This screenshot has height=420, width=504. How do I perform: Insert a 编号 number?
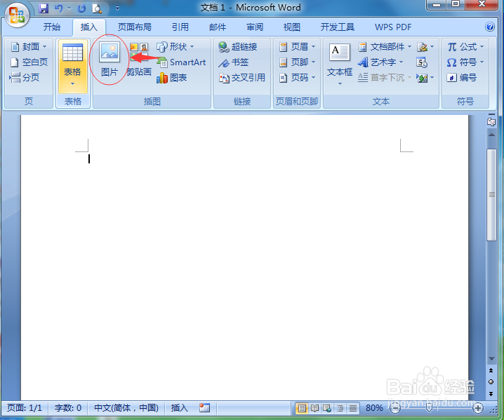(461, 77)
